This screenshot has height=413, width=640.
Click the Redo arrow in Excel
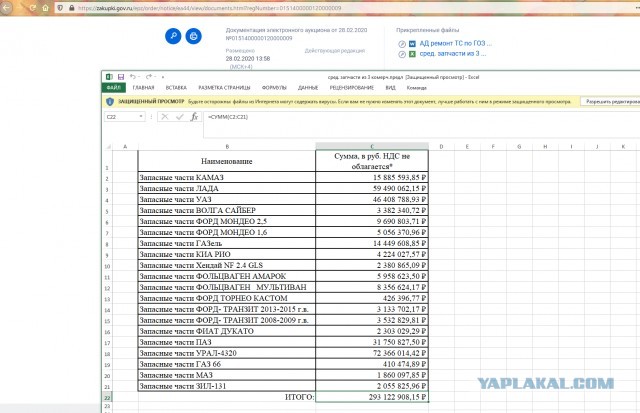click(x=149, y=76)
